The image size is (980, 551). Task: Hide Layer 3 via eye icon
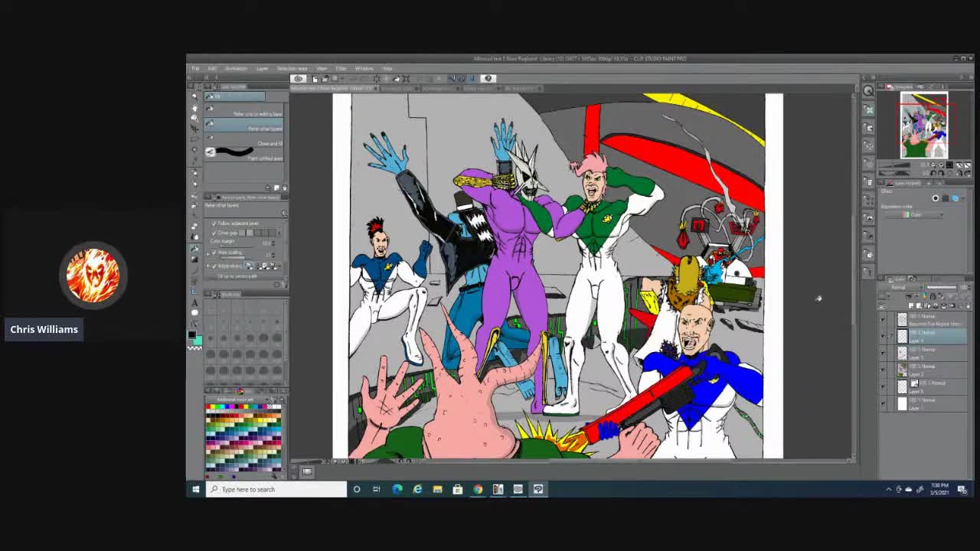click(x=883, y=353)
